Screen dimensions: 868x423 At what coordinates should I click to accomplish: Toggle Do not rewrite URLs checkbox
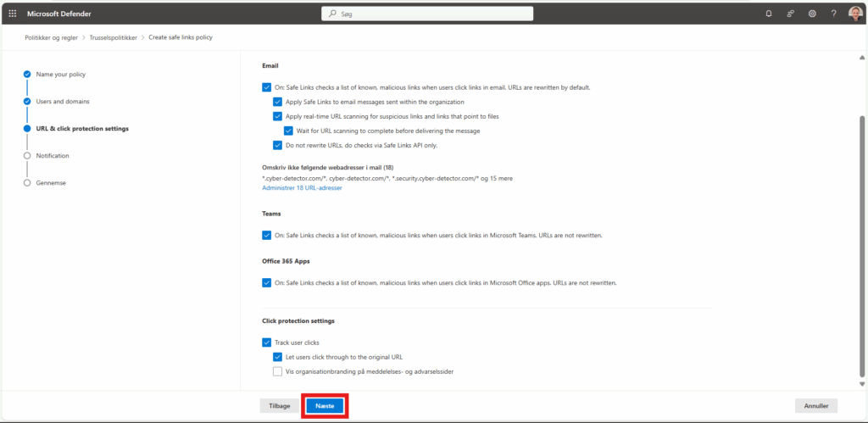(x=277, y=146)
